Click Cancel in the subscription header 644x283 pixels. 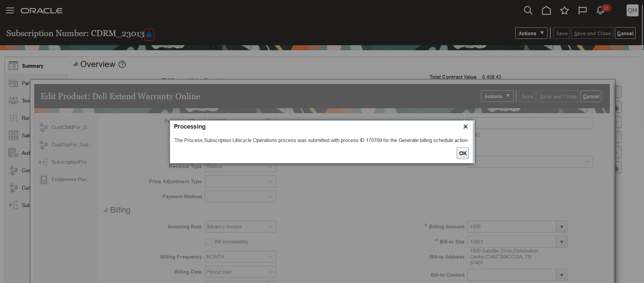(625, 33)
